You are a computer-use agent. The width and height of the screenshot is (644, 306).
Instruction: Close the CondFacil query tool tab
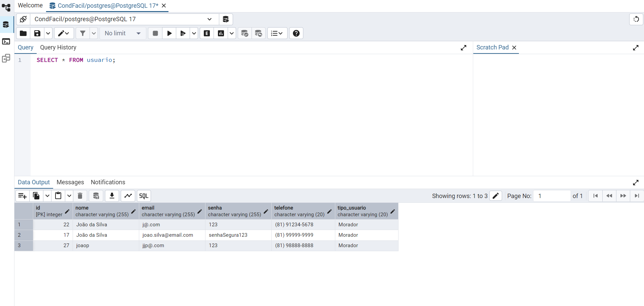[x=164, y=6]
